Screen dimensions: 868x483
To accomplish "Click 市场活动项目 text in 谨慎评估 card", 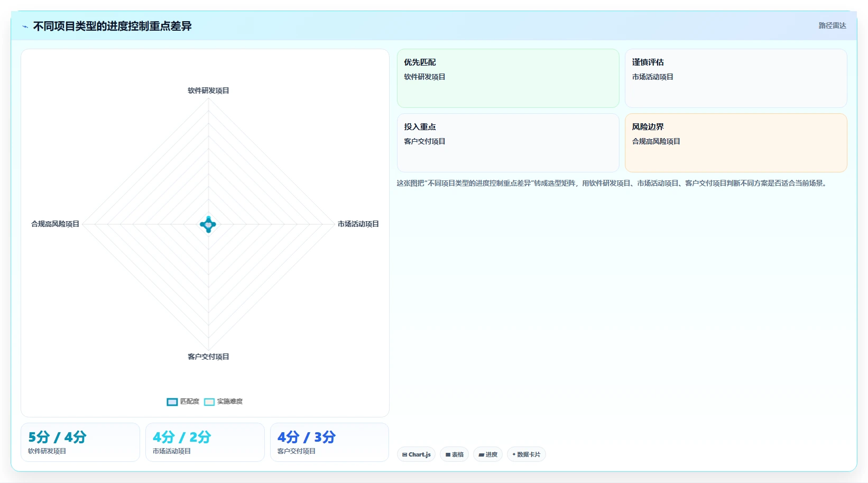I will [x=653, y=77].
